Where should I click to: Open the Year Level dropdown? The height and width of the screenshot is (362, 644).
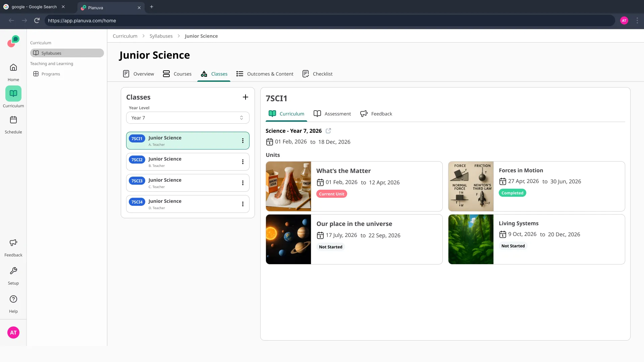[x=187, y=118]
